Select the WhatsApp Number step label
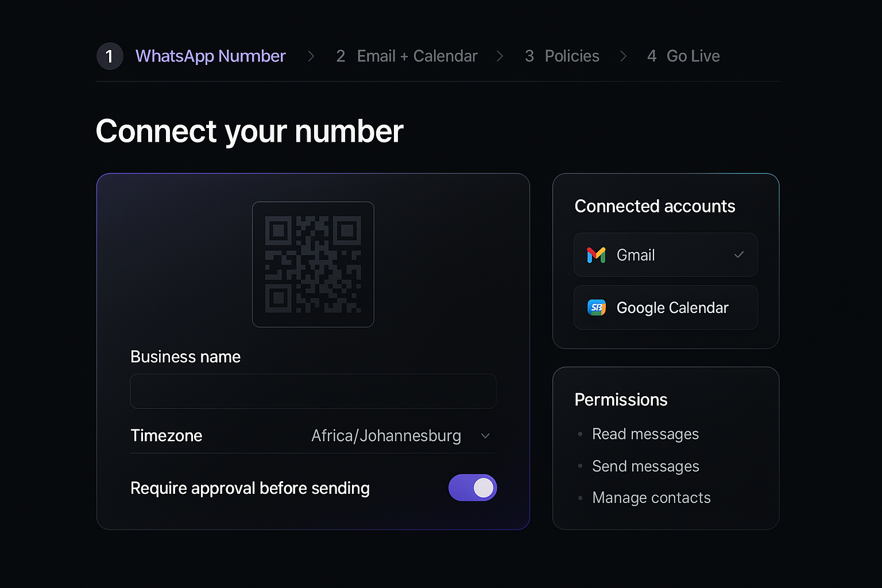Image resolution: width=882 pixels, height=588 pixels. [210, 56]
